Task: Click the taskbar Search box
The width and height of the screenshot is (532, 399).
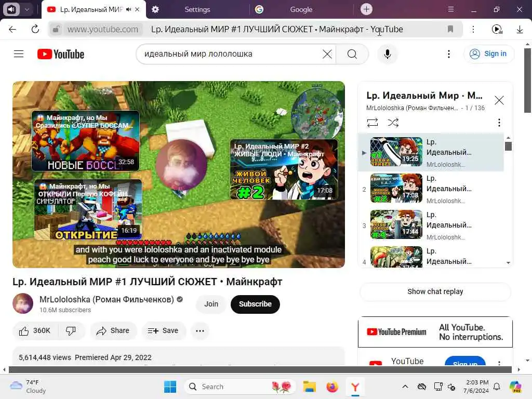Action: point(240,387)
